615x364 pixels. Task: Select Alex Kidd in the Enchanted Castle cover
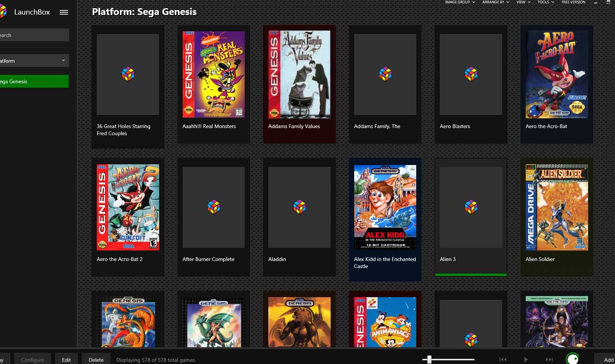point(385,208)
